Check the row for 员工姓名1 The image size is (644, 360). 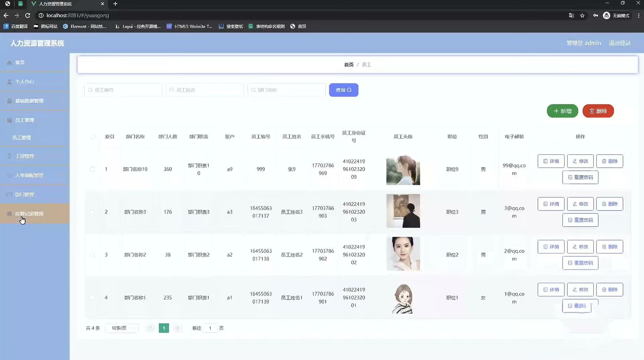pyautogui.click(x=93, y=298)
